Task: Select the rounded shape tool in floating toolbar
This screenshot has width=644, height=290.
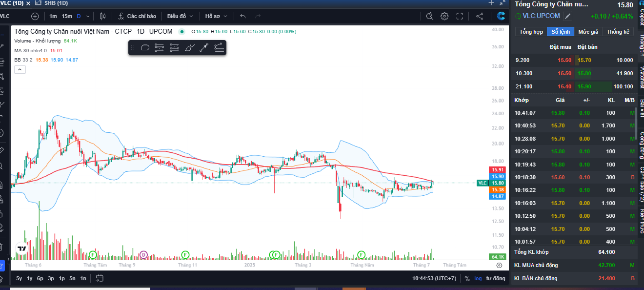Action: (145, 47)
